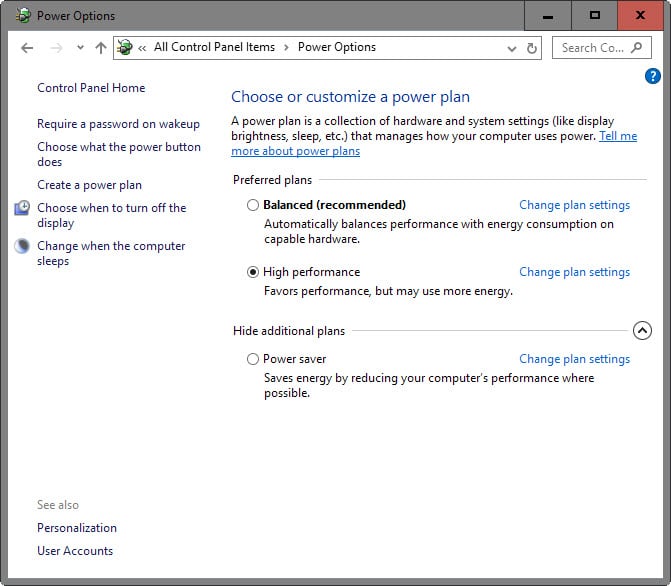
Task: Click the display timer sidebar icon
Action: [22, 208]
